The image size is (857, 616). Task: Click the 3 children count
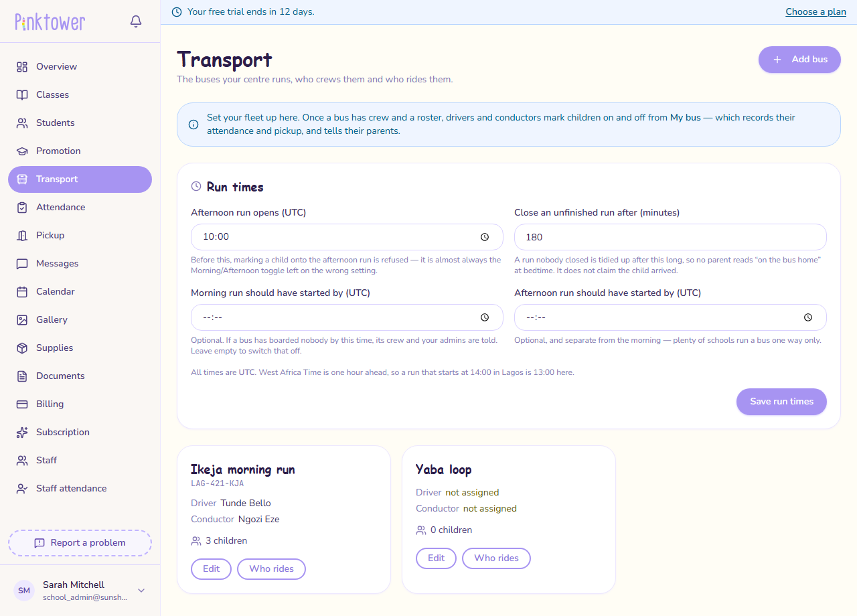(x=226, y=541)
